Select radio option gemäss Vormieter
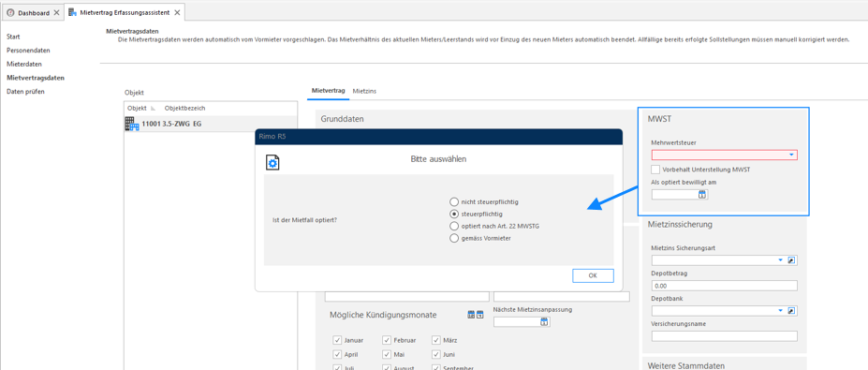Viewport: 868px width, 370px height. click(454, 238)
